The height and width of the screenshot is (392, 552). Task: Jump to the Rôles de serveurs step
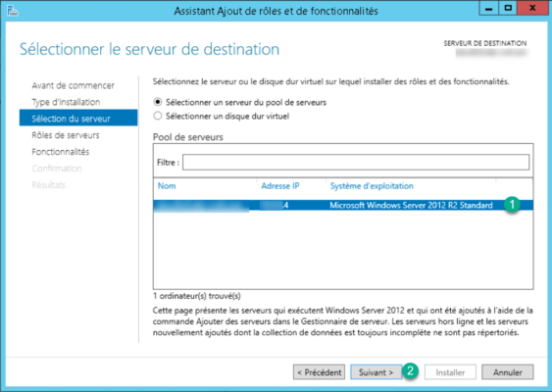(x=66, y=135)
